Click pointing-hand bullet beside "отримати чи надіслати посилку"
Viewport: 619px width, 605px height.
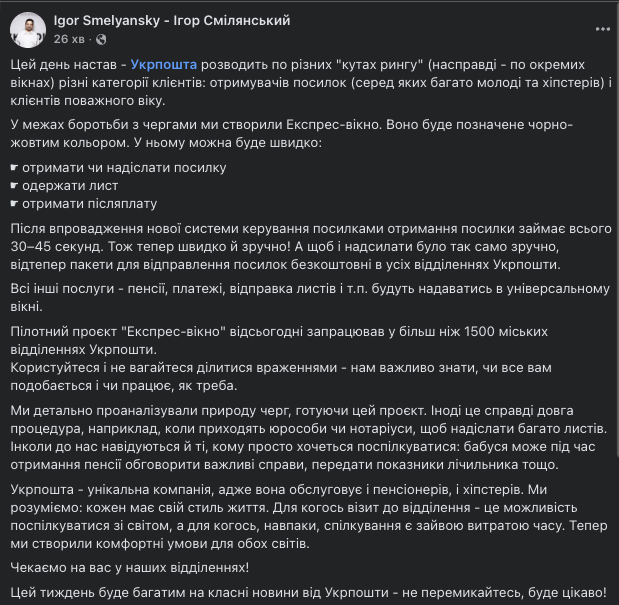[14, 166]
